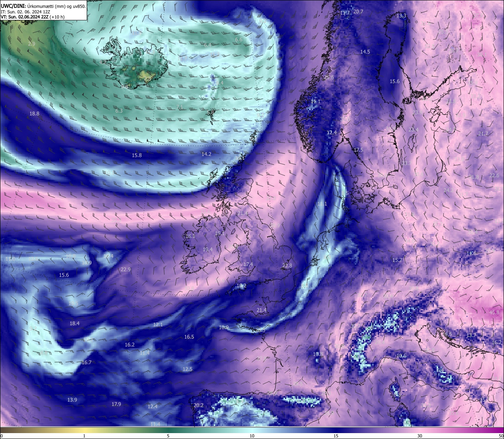Click the value 12.5 on the map
504x439 pixels.
[x=187, y=369]
